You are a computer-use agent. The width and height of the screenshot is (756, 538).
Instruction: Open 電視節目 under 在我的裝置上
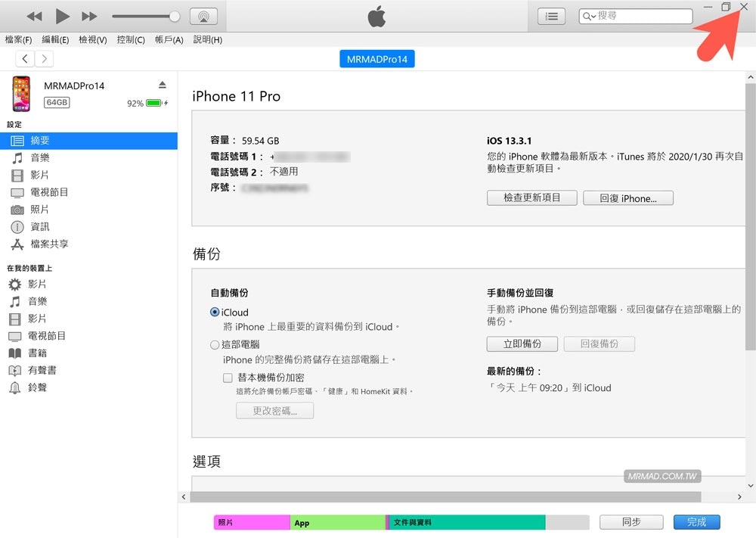[88, 336]
